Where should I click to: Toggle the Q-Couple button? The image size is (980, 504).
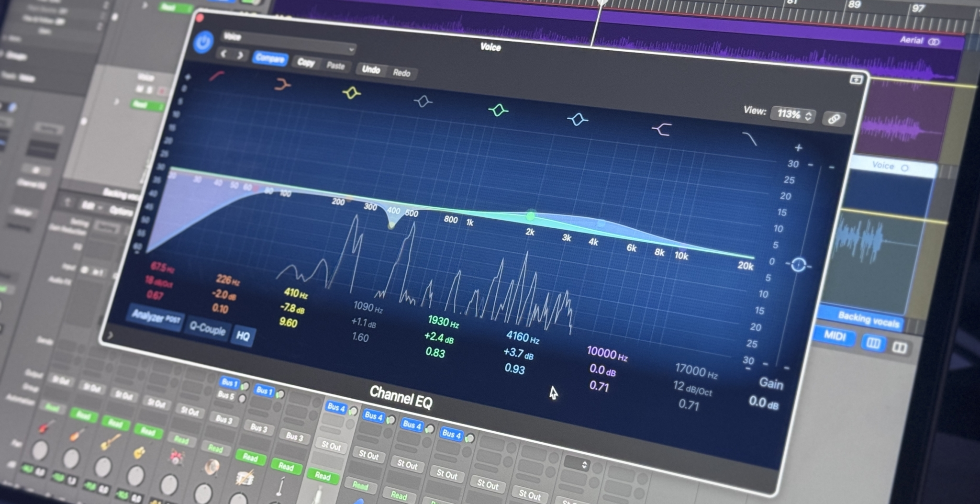[x=208, y=328]
